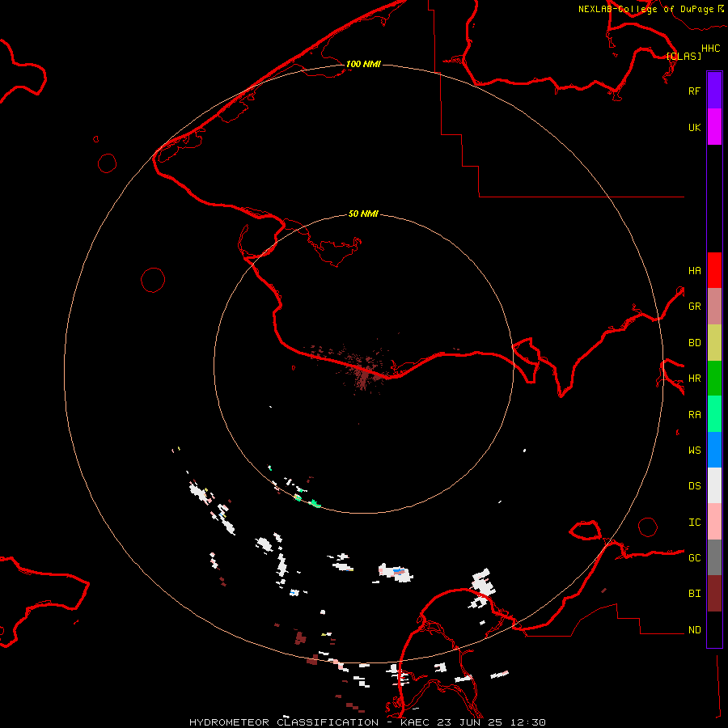Click the GC legend label

coord(694,558)
